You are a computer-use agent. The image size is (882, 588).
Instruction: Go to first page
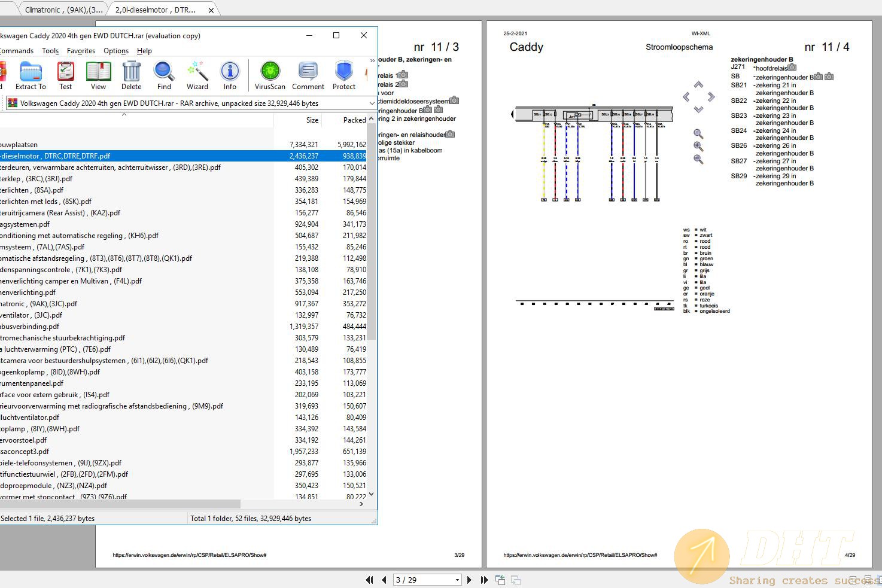[x=369, y=580]
